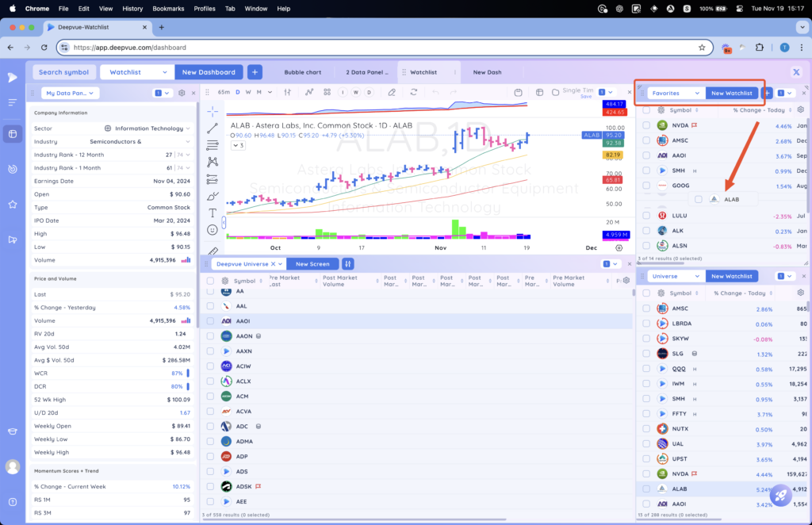Select the emoji sticker tool

click(x=213, y=230)
